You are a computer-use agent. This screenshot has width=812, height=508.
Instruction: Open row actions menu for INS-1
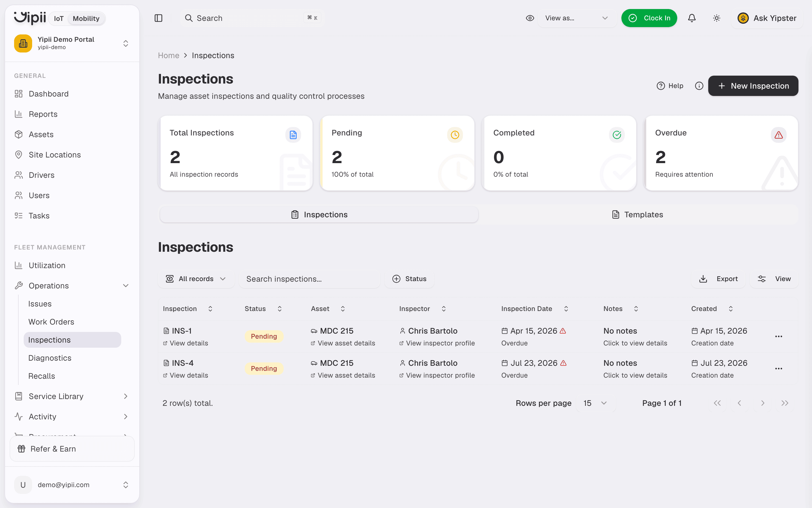click(778, 336)
